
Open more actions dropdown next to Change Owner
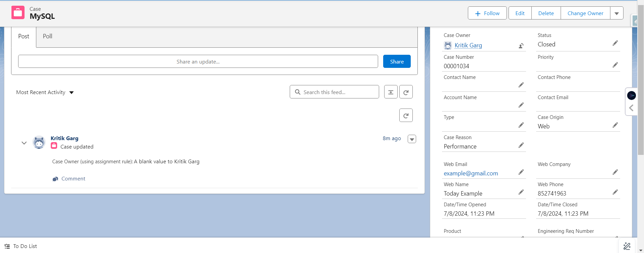point(617,13)
